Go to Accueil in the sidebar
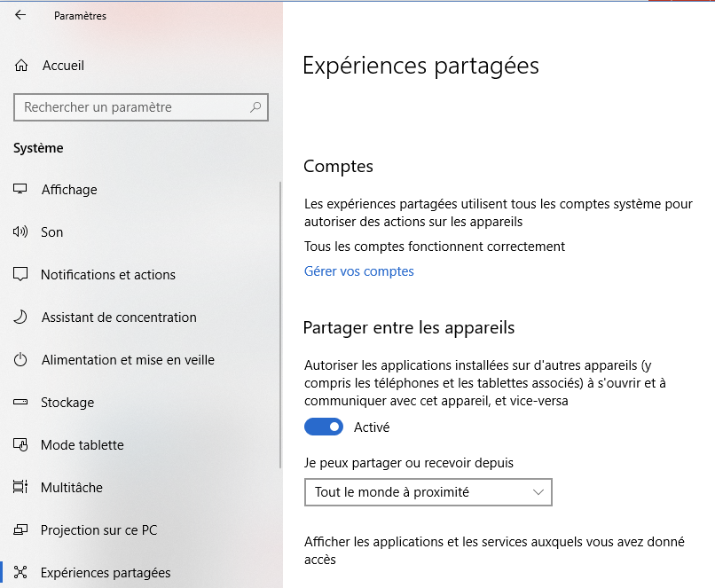The image size is (715, 588). [63, 66]
